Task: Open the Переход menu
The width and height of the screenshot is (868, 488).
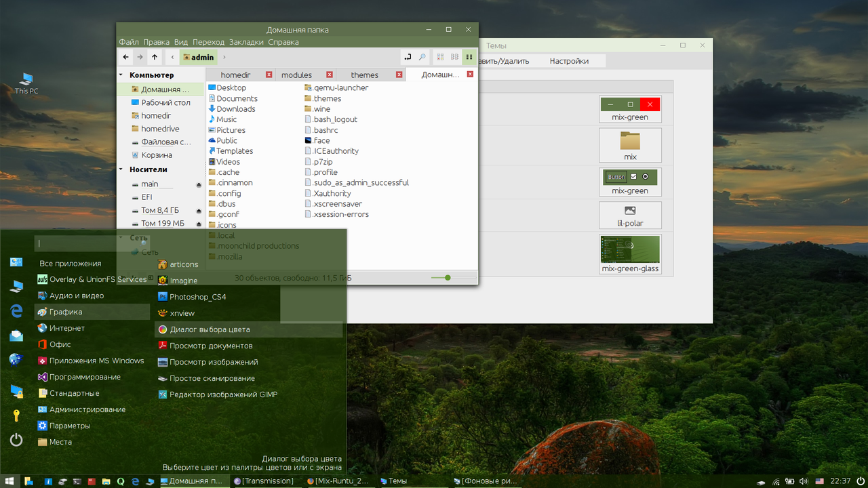Action: tap(208, 42)
